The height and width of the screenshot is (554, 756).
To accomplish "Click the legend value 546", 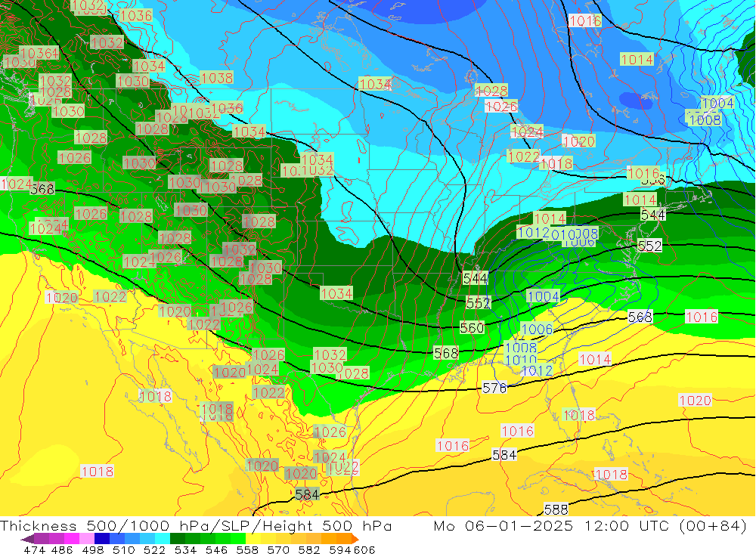I will click(x=216, y=549).
